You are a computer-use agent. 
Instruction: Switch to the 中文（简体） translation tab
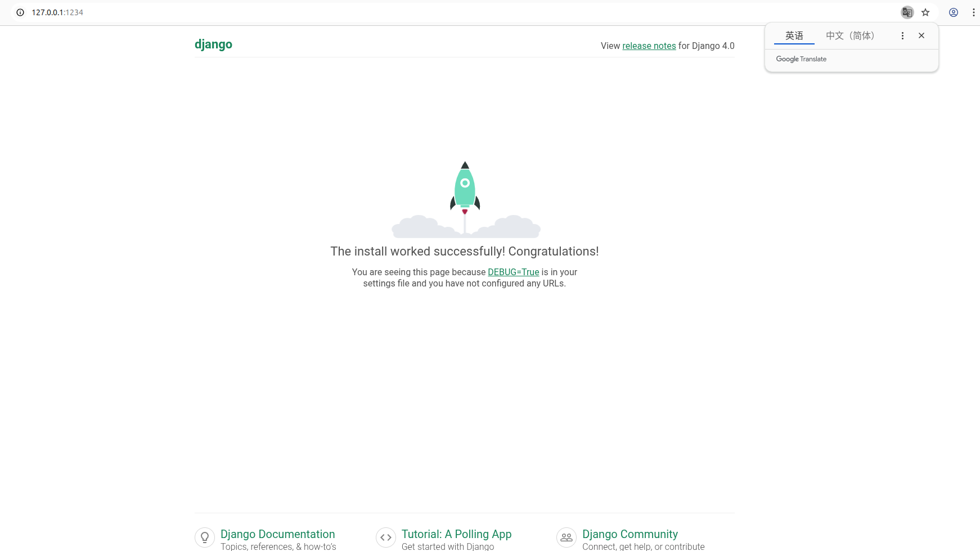click(850, 35)
